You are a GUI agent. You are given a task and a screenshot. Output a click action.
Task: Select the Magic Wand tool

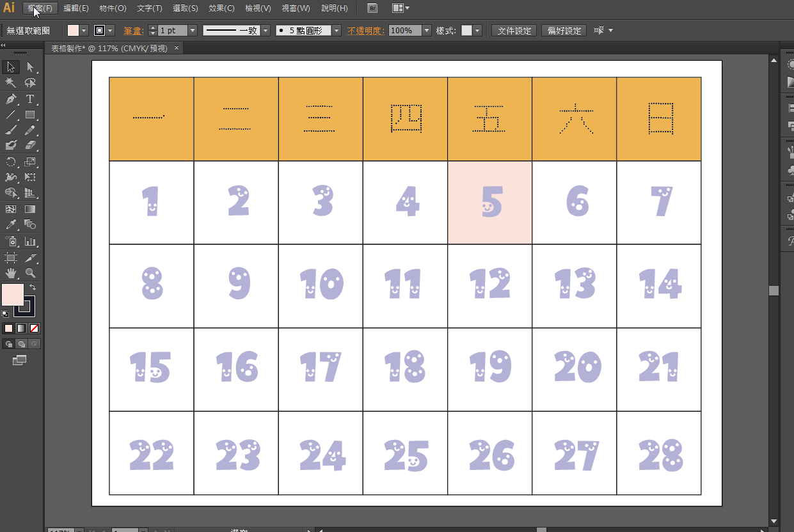[x=10, y=82]
